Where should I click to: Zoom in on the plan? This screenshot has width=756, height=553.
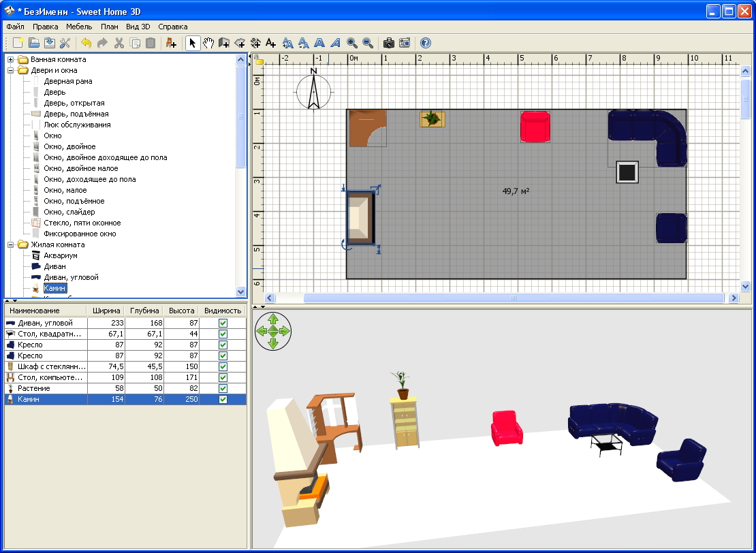[352, 43]
